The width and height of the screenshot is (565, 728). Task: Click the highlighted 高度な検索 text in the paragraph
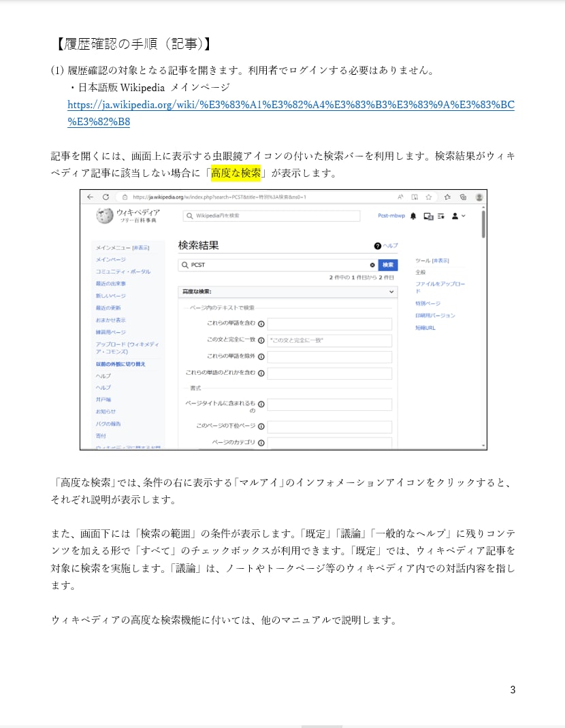tap(236, 173)
